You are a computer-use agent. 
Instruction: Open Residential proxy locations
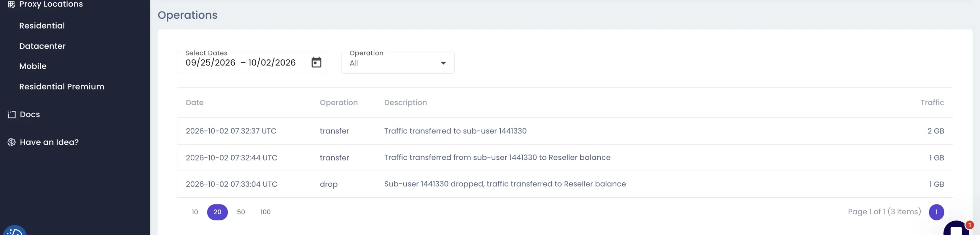coord(42,26)
